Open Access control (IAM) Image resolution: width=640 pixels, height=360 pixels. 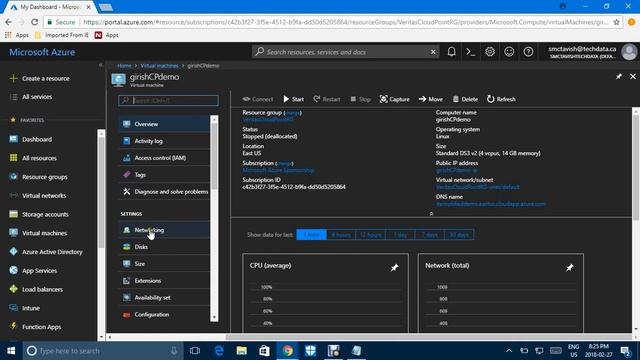(x=164, y=158)
